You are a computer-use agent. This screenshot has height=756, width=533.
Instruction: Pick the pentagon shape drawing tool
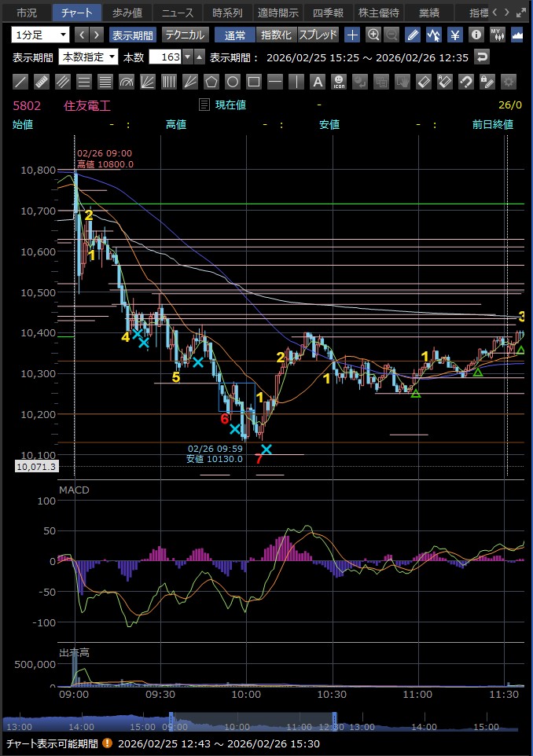coord(211,82)
